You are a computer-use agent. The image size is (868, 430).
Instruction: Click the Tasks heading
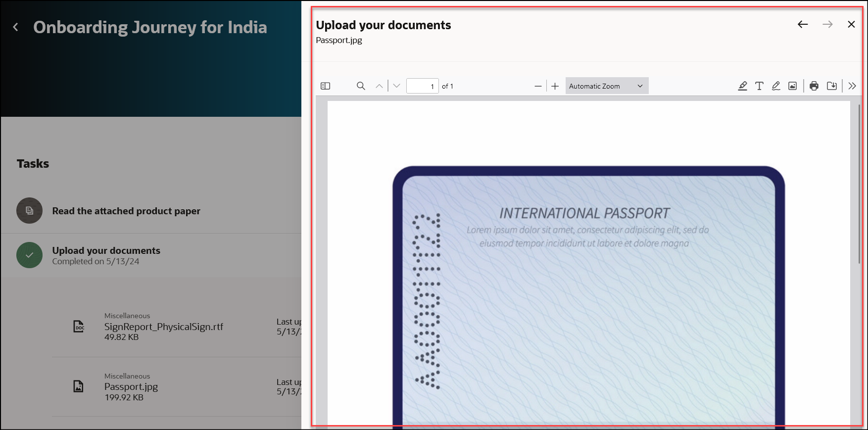33,164
